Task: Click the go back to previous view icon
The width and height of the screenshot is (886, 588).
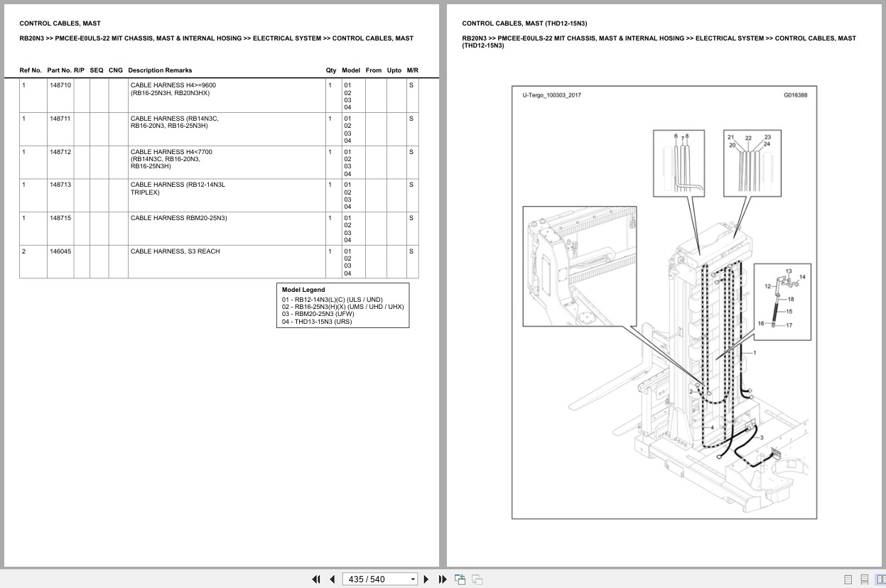Action: tap(460, 579)
